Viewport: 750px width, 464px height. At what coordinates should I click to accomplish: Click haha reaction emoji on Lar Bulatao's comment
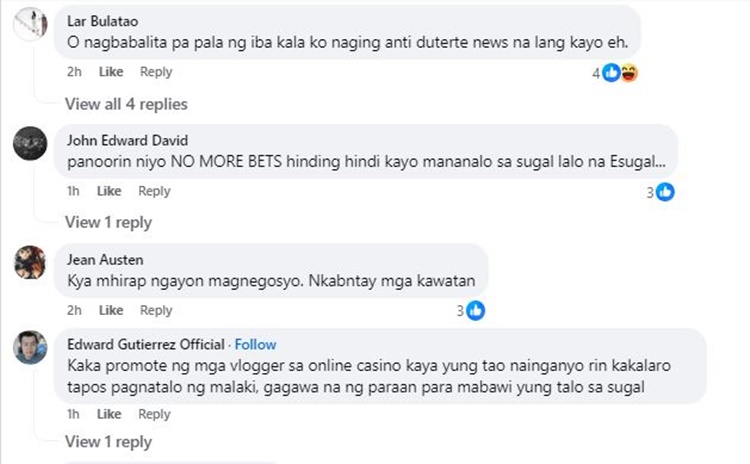point(629,73)
